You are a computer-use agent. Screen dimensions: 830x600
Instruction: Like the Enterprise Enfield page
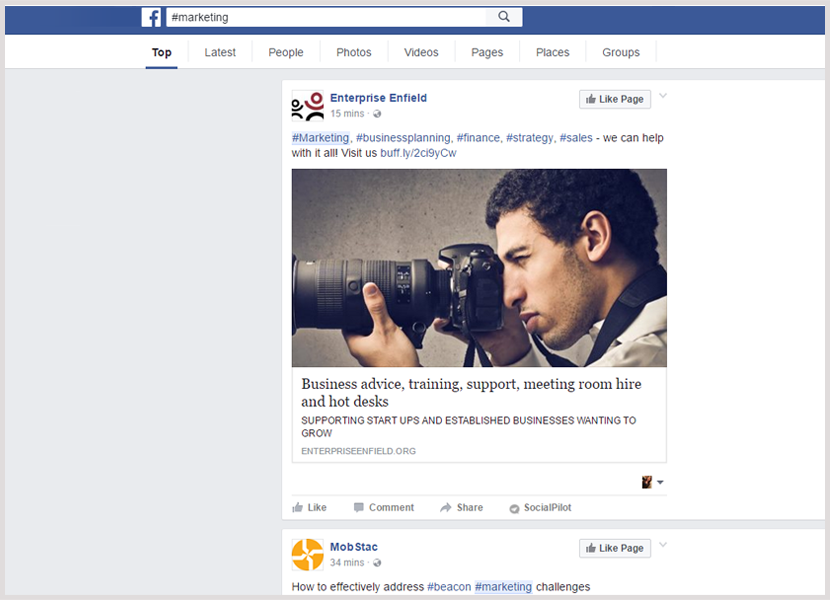[615, 99]
